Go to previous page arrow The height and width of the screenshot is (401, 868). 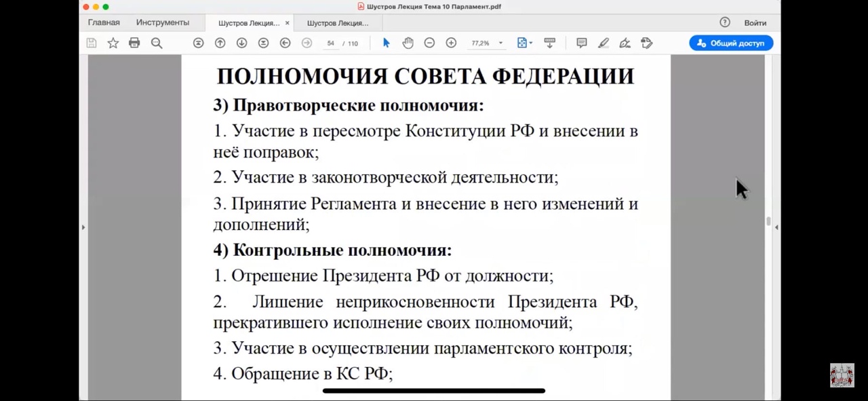(220, 43)
